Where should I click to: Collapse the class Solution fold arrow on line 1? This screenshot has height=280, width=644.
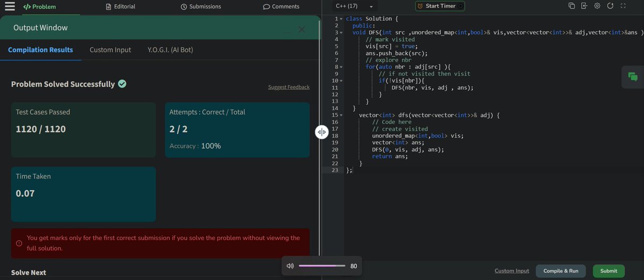341,19
